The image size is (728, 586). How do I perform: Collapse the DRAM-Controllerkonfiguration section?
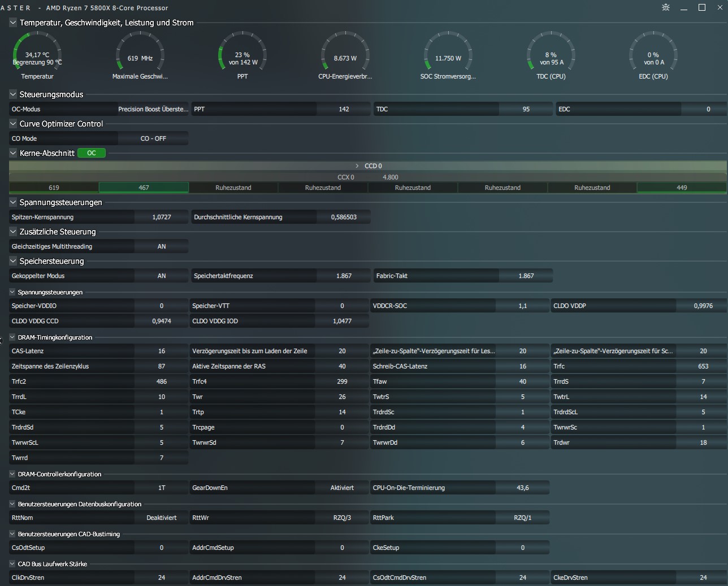(13, 474)
